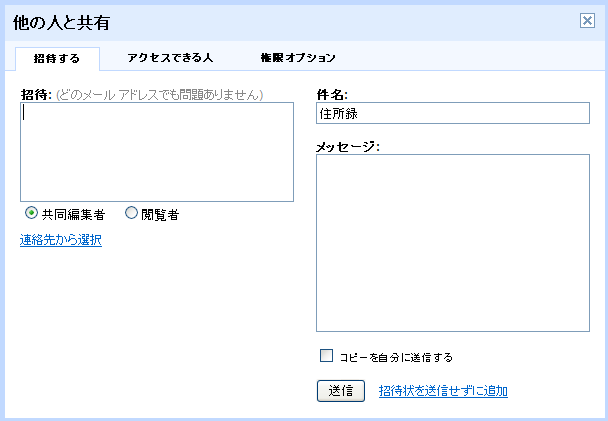Image resolution: width=608 pixels, height=421 pixels.
Task: Click the 件名 subject field containing 住所録
Action: pyautogui.click(x=453, y=114)
